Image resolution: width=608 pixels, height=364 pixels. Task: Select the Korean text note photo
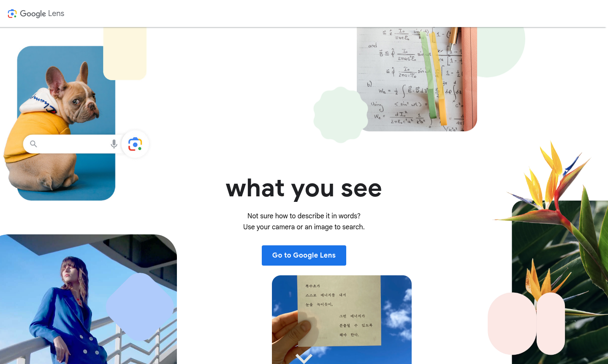(342, 320)
